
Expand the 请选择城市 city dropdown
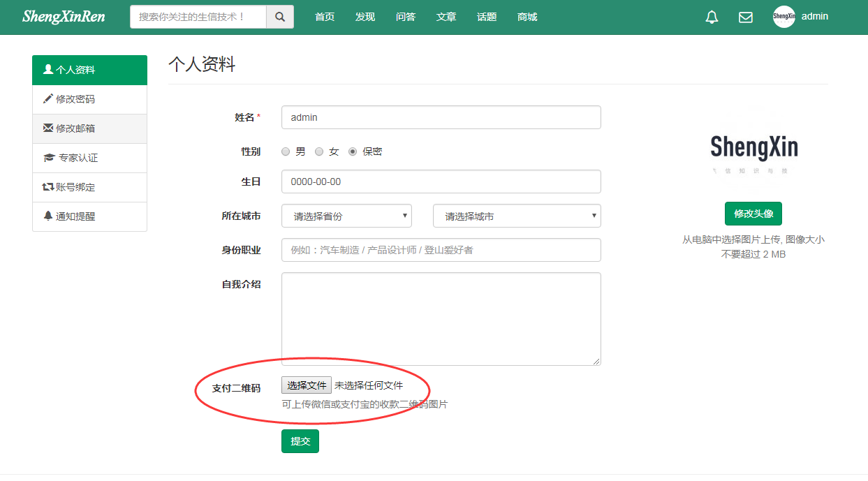point(517,216)
